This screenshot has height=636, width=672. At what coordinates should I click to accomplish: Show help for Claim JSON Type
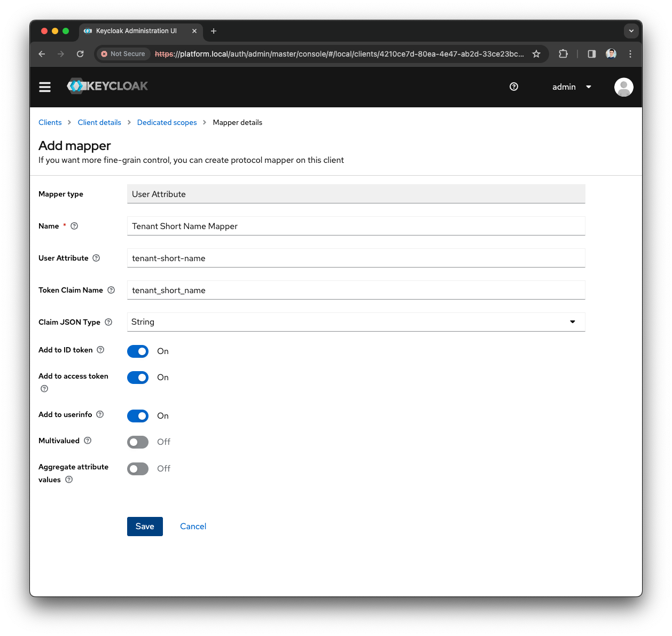(x=108, y=322)
